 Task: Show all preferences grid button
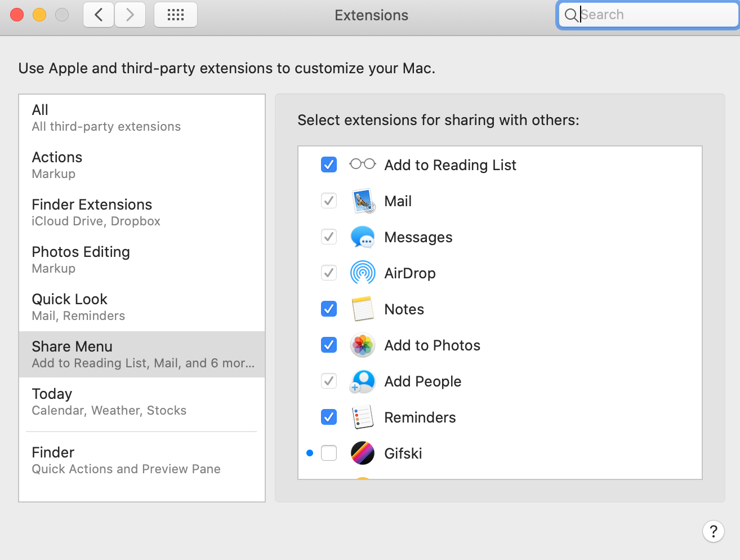176,15
